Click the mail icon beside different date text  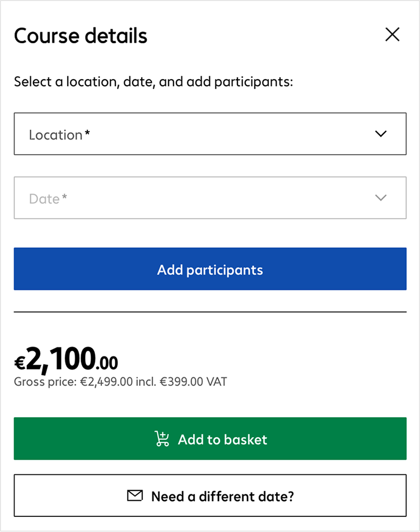134,496
